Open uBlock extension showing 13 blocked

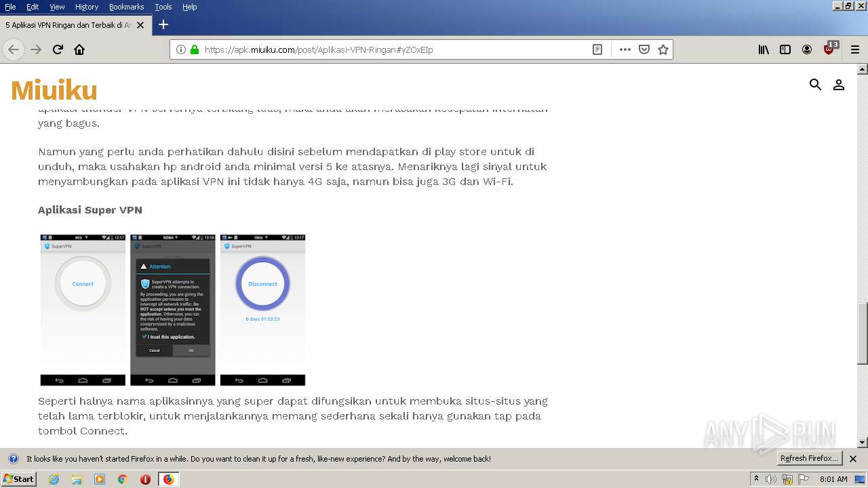(829, 49)
